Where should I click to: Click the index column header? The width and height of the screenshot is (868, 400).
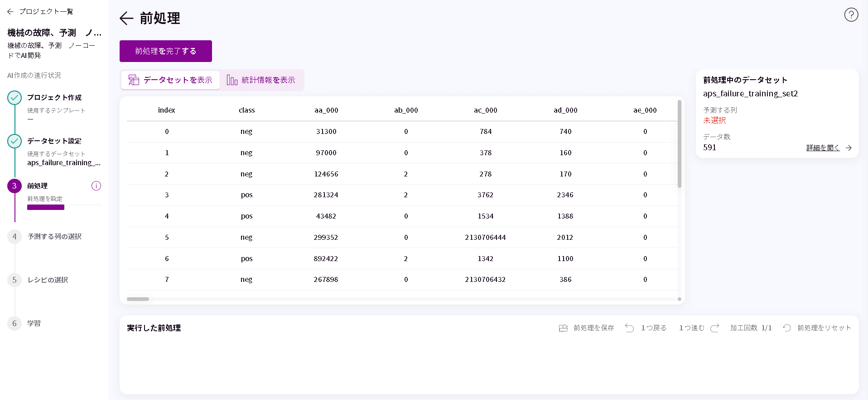pyautogui.click(x=167, y=110)
